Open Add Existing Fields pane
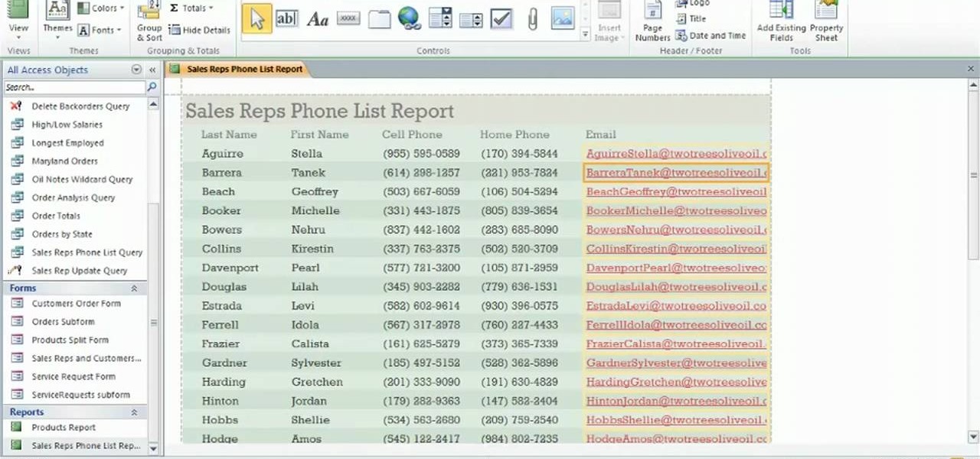This screenshot has width=980, height=459. click(x=781, y=22)
